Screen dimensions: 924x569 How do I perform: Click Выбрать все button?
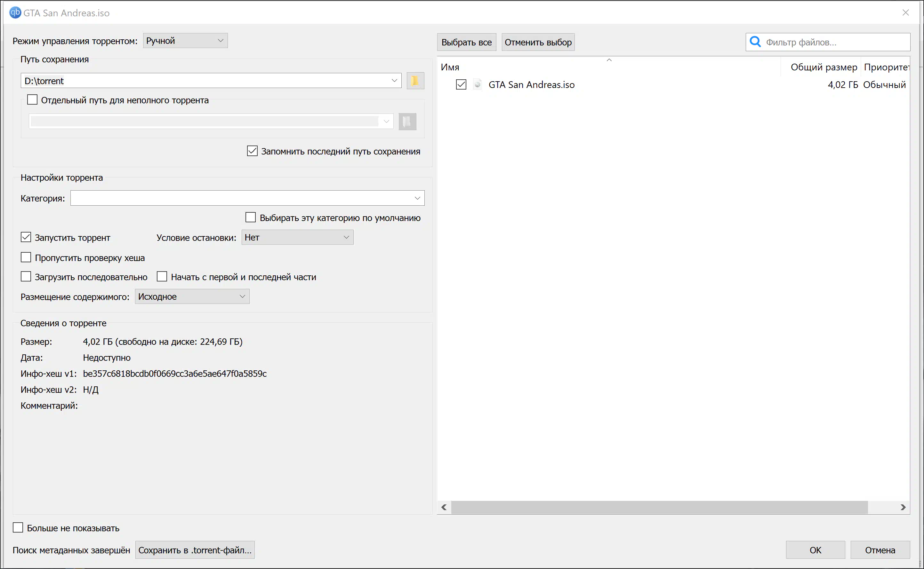click(467, 42)
